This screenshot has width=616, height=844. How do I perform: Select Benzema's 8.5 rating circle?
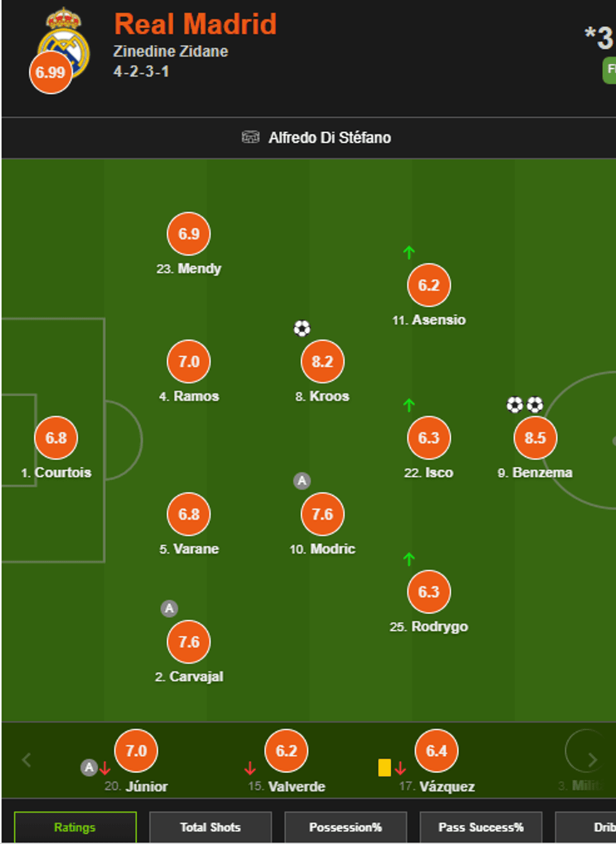(536, 438)
